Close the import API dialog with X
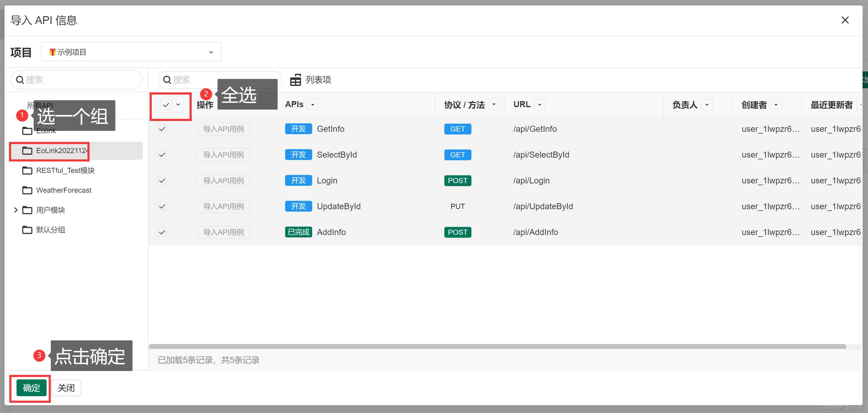This screenshot has height=413, width=868. (845, 20)
